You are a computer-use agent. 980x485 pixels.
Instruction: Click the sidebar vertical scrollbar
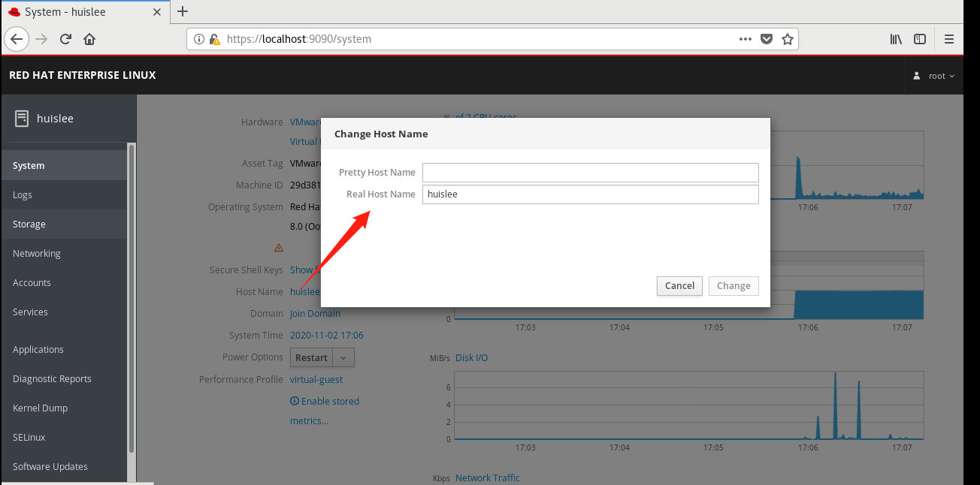[132, 298]
